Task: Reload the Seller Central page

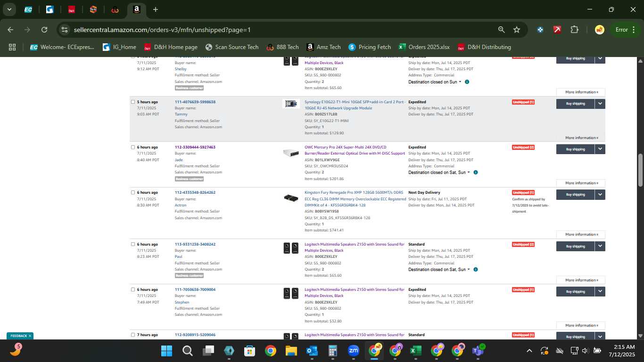Action: 44,30
